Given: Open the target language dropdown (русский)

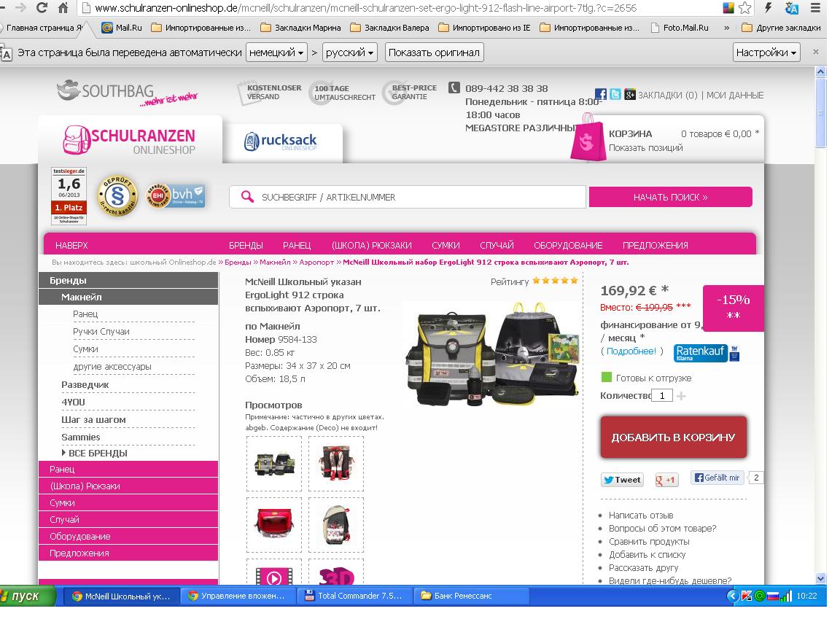Looking at the screenshot, I should coord(350,52).
